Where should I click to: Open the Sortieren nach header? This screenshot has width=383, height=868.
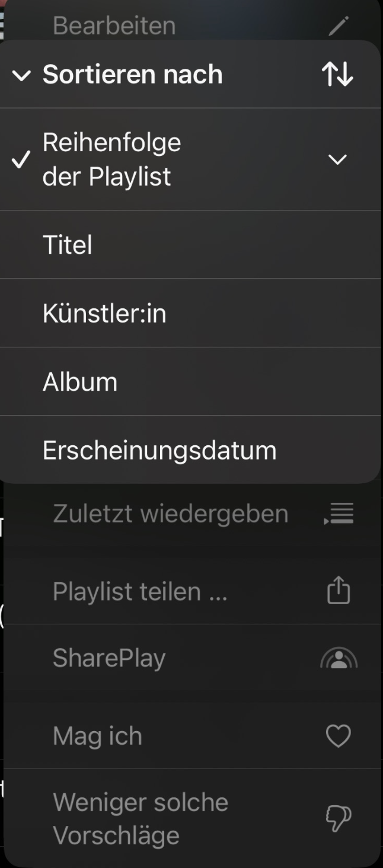132,75
